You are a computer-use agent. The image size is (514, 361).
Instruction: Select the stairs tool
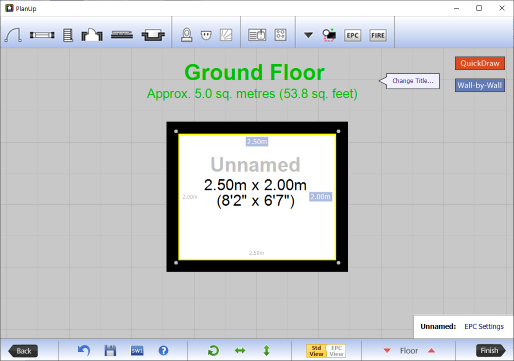pos(68,35)
